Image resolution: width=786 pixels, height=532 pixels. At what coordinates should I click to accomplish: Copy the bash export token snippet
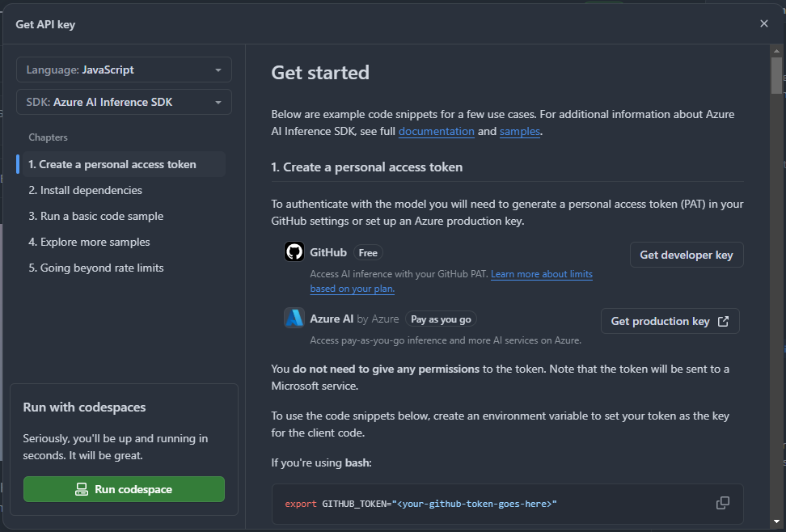pos(722,503)
